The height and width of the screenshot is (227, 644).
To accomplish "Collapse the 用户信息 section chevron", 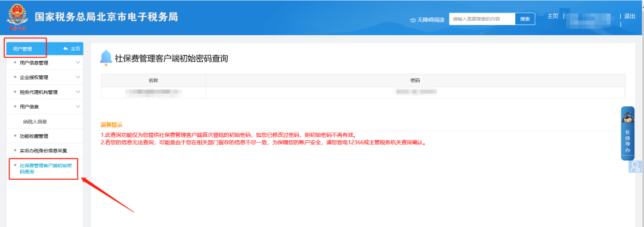I will coord(78,107).
